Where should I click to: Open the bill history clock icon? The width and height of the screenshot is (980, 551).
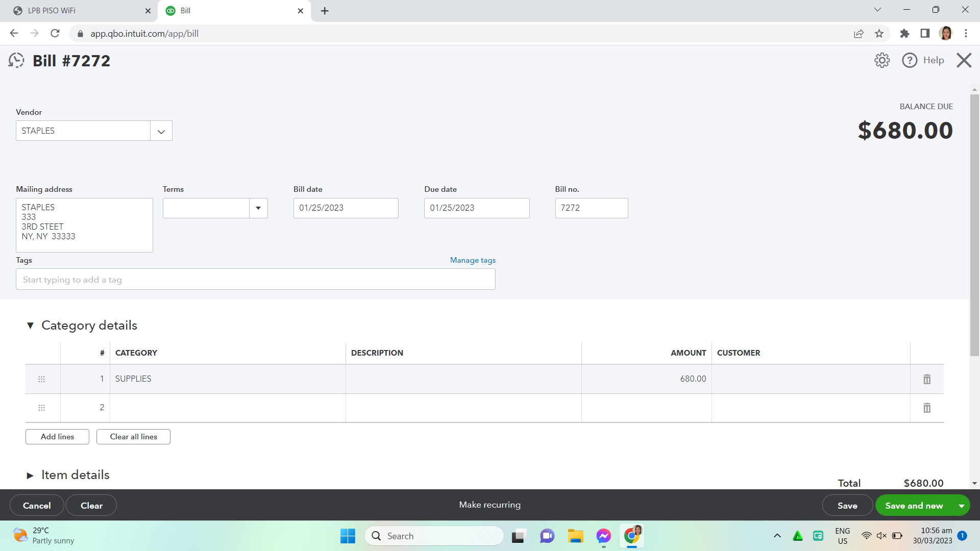(16, 61)
